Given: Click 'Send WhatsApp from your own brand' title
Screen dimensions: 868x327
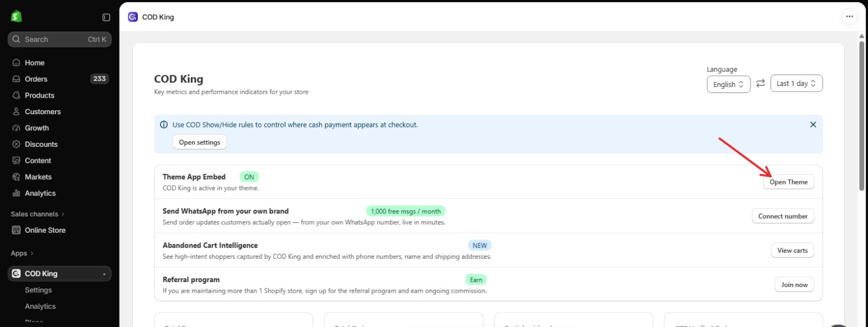Looking at the screenshot, I should [x=226, y=211].
